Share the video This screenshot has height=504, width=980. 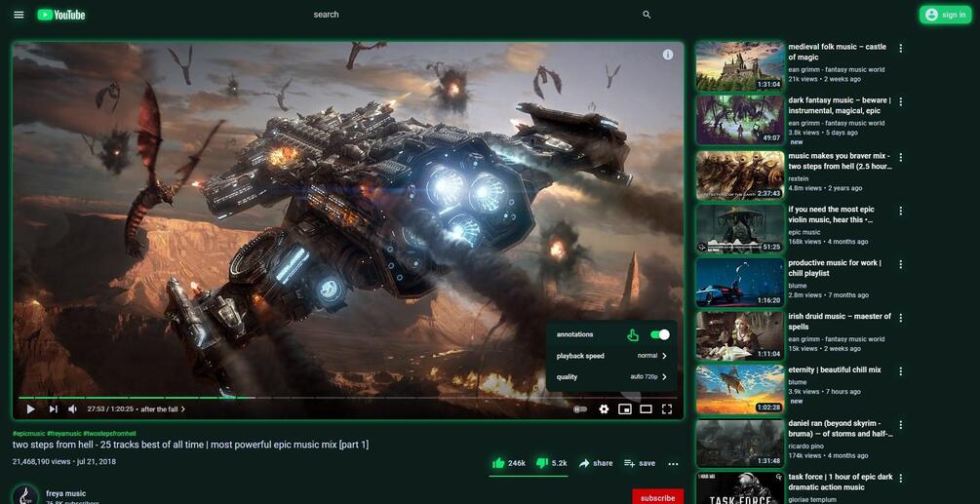tap(596, 463)
